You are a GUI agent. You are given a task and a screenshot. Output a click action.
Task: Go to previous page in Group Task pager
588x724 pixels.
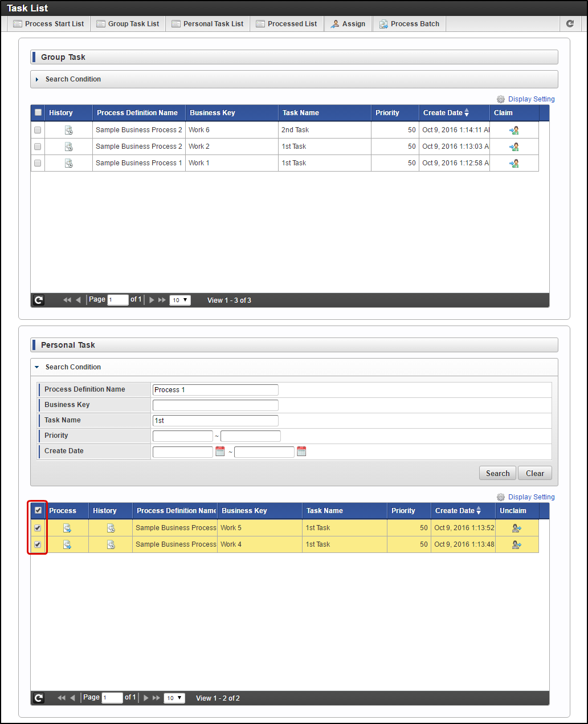coord(78,300)
